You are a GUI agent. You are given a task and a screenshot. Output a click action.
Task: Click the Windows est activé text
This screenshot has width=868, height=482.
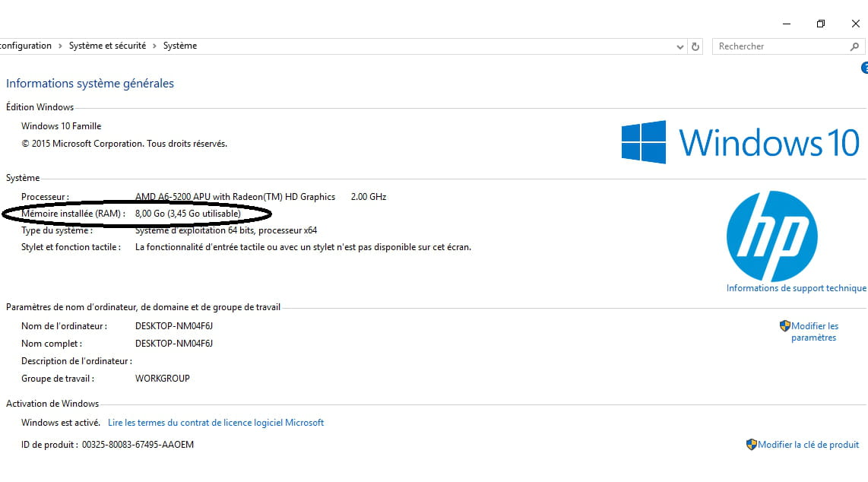pos(61,422)
